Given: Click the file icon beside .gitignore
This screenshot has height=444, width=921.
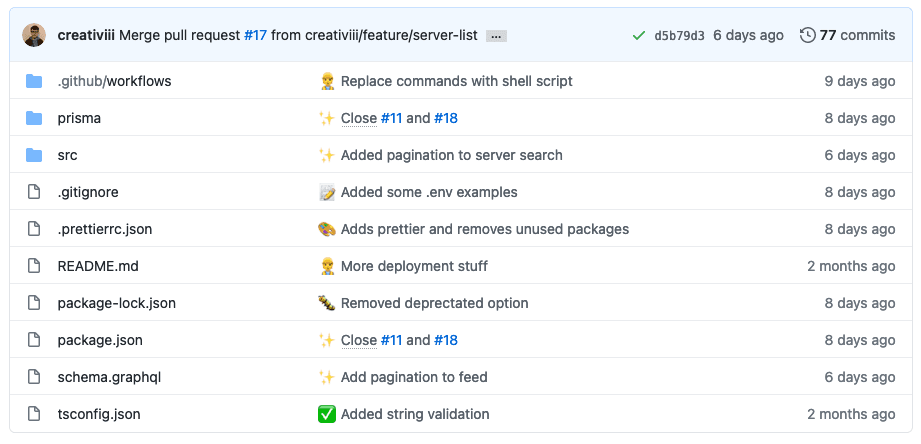Looking at the screenshot, I should [x=34, y=192].
